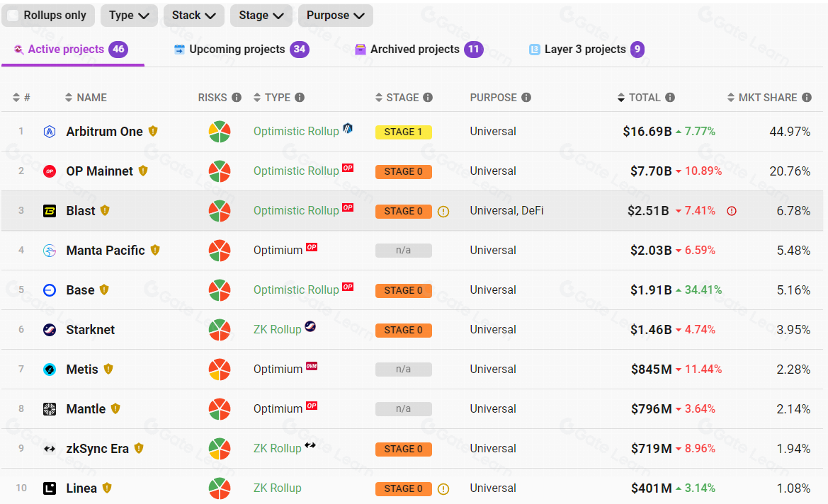This screenshot has height=504, width=828.
Task: Open the Type filter dropdown
Action: 129,16
